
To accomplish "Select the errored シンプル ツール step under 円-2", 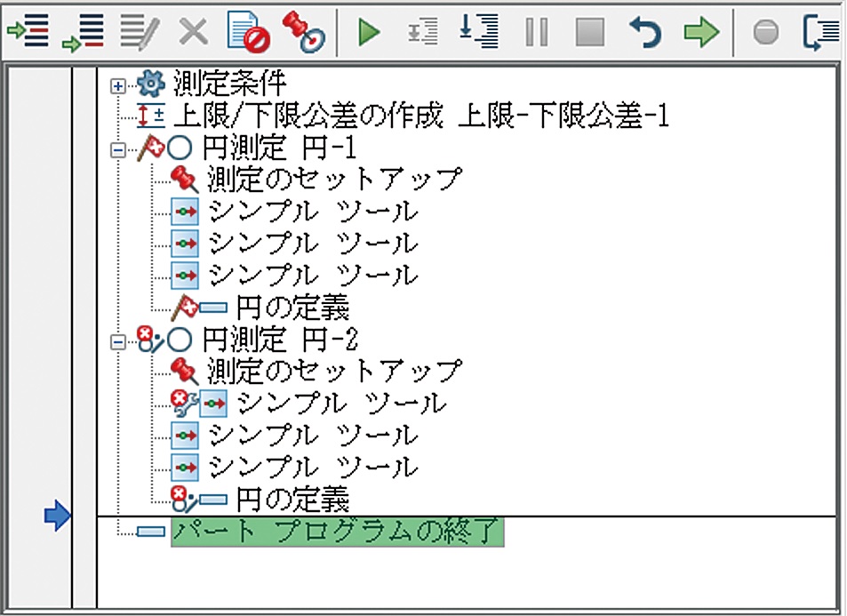I will (x=341, y=404).
